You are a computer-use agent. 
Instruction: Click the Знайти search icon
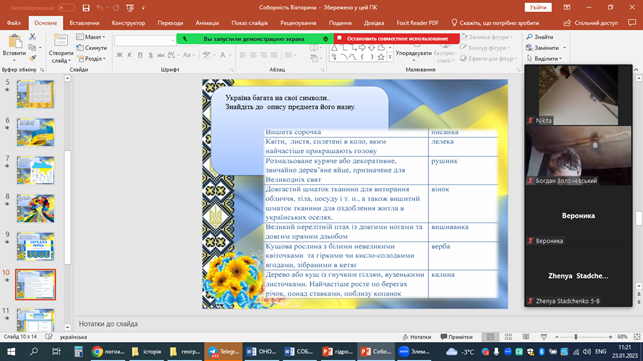[x=540, y=37]
